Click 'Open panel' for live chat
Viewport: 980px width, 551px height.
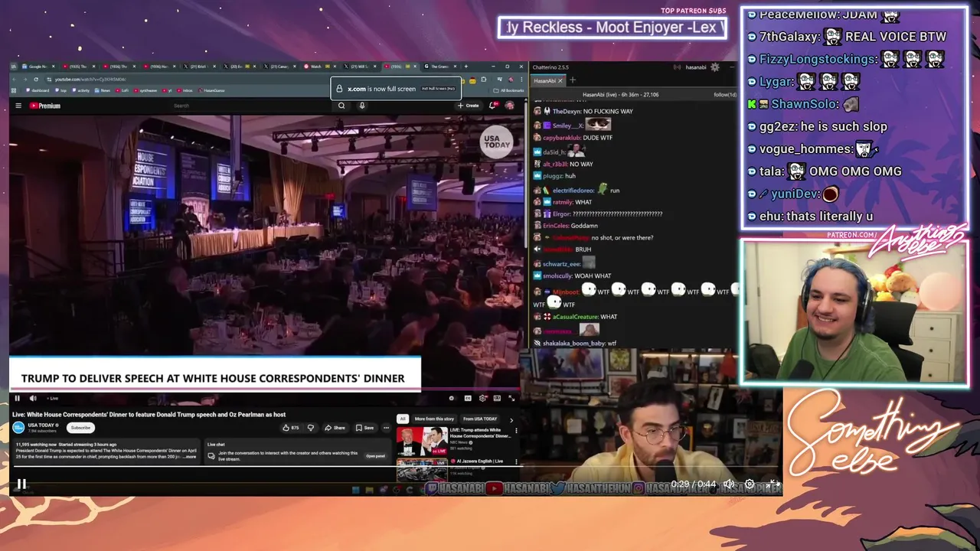tap(375, 456)
